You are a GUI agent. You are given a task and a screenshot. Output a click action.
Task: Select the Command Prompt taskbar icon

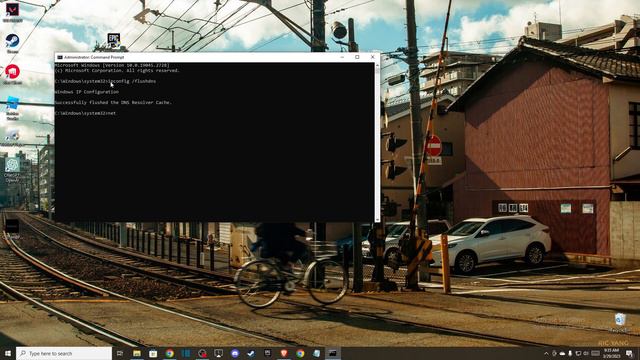click(333, 353)
